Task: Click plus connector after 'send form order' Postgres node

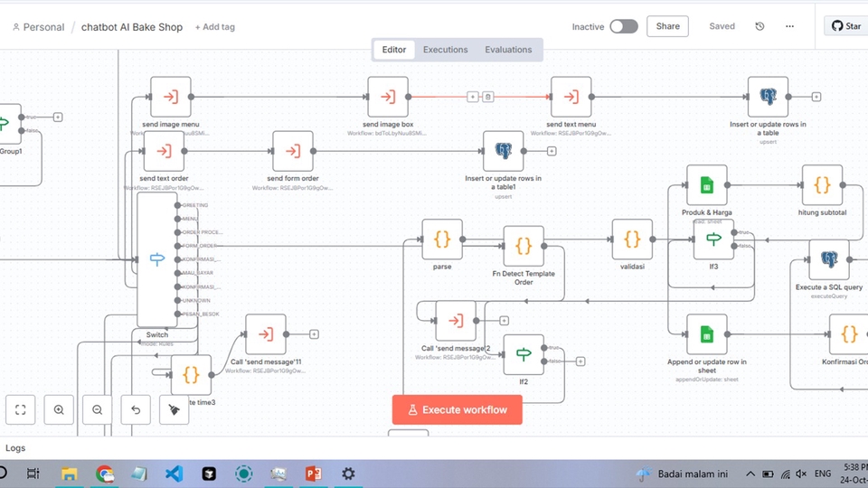Action: click(552, 151)
